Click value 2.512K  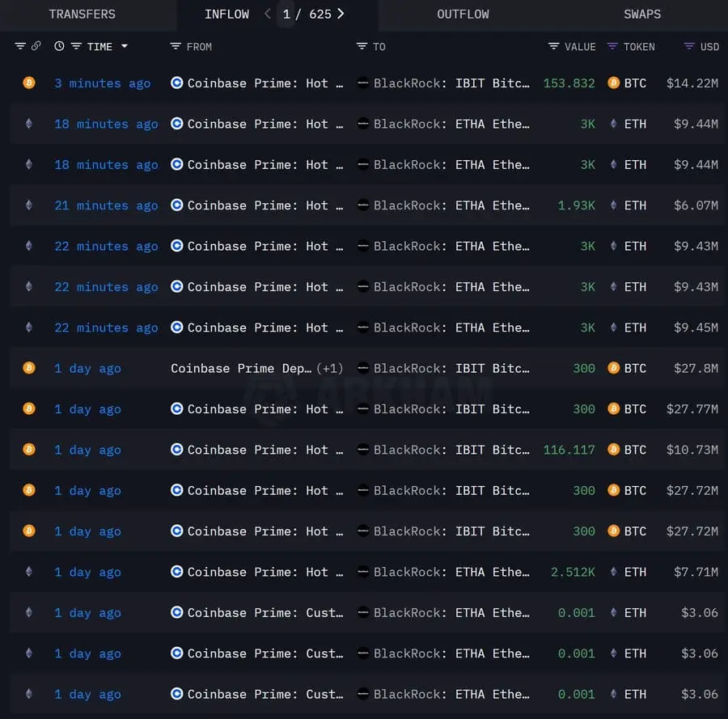click(x=573, y=572)
